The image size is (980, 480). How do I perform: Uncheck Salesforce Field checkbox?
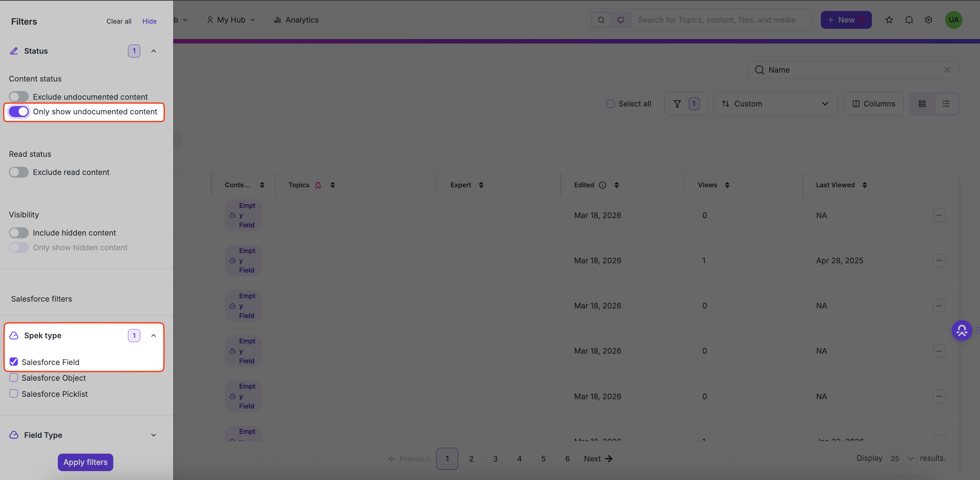14,362
